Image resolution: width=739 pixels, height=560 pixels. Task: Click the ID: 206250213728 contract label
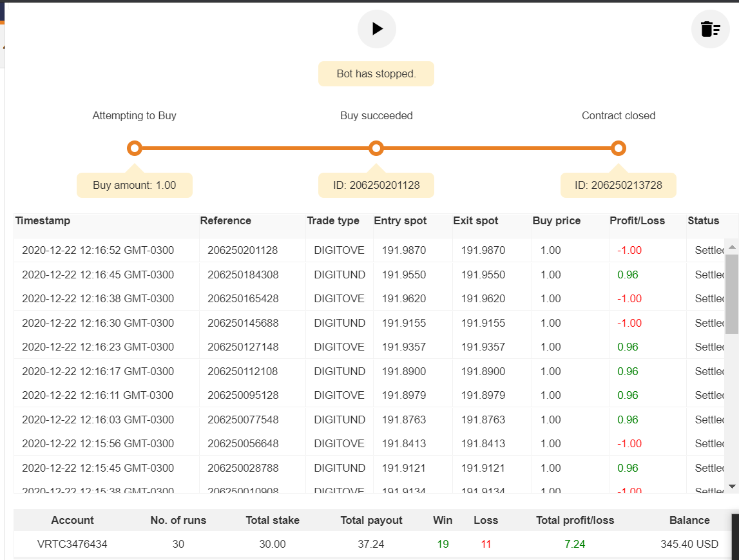pyautogui.click(x=619, y=185)
